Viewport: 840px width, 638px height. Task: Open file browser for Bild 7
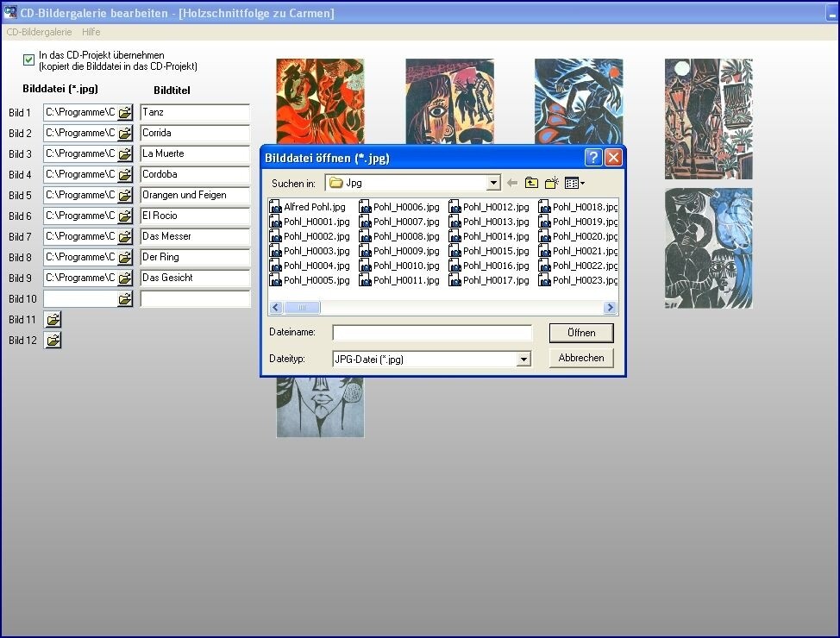tap(125, 237)
